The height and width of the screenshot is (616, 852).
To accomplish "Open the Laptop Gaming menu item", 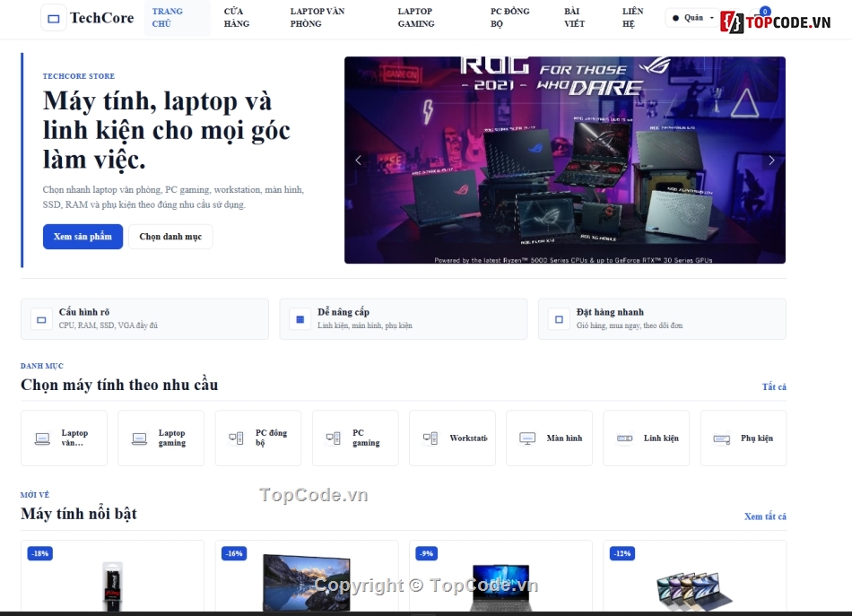I will pos(416,17).
